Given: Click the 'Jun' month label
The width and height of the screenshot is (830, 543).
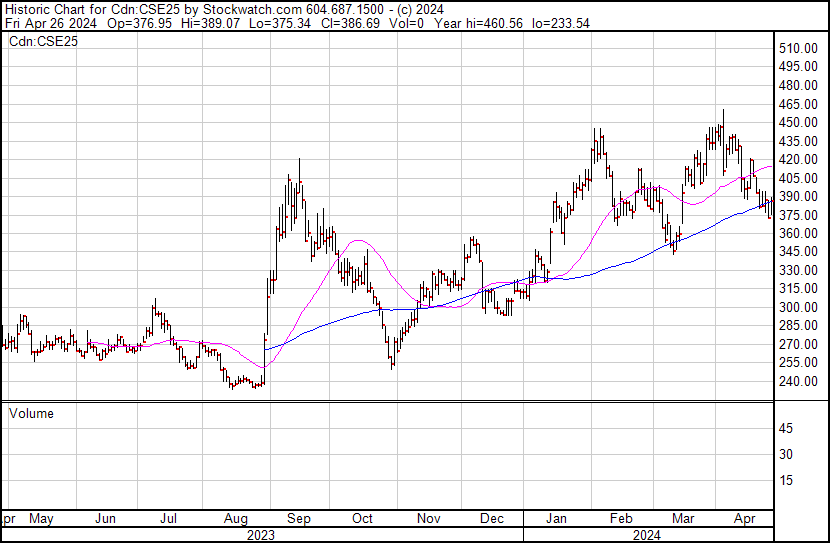Looking at the screenshot, I should pos(105,519).
